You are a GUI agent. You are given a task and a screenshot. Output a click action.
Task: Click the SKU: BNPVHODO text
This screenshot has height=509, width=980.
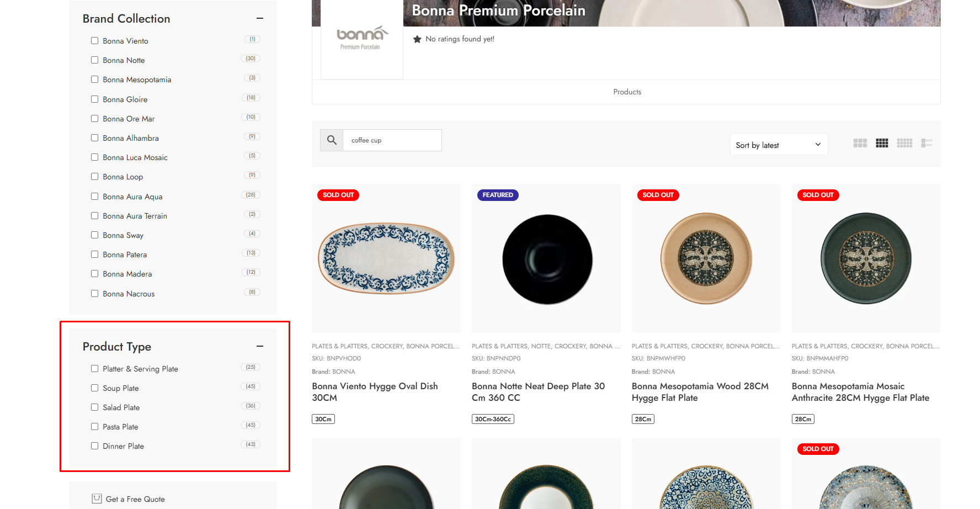pyautogui.click(x=336, y=358)
